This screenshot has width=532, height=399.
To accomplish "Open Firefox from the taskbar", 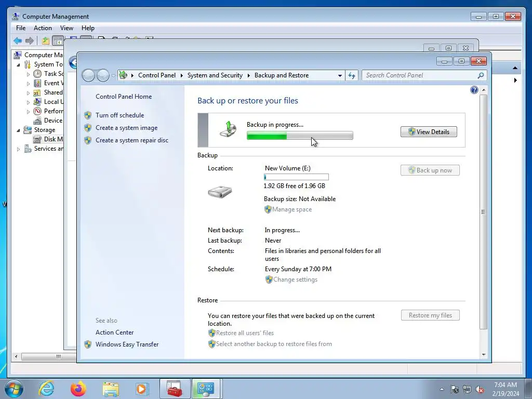I will (x=78, y=389).
